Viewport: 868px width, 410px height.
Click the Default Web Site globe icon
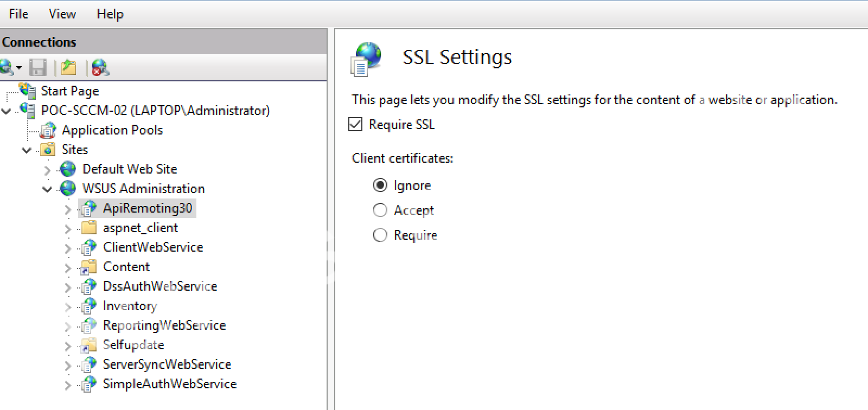[68, 169]
